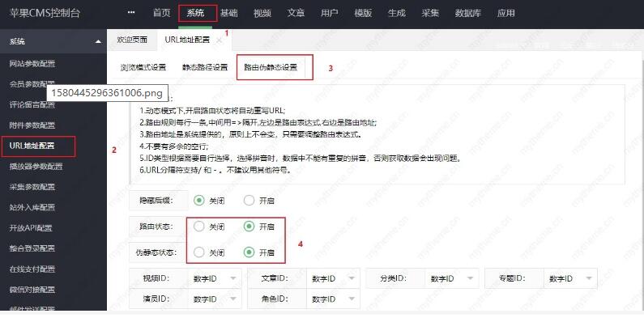The height and width of the screenshot is (322, 644).
Task: Switch to the URL地址配置 tab
Action: tap(187, 40)
